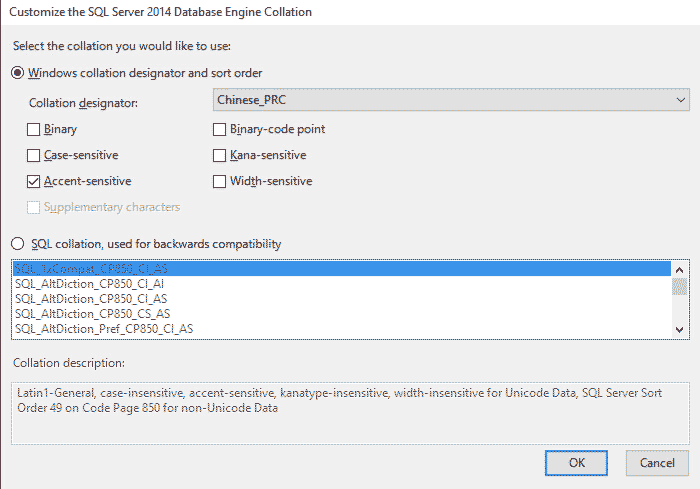This screenshot has height=489, width=700.
Task: Select SQL_AltDiction_CP850_CS_AS list entry
Action: point(90,314)
